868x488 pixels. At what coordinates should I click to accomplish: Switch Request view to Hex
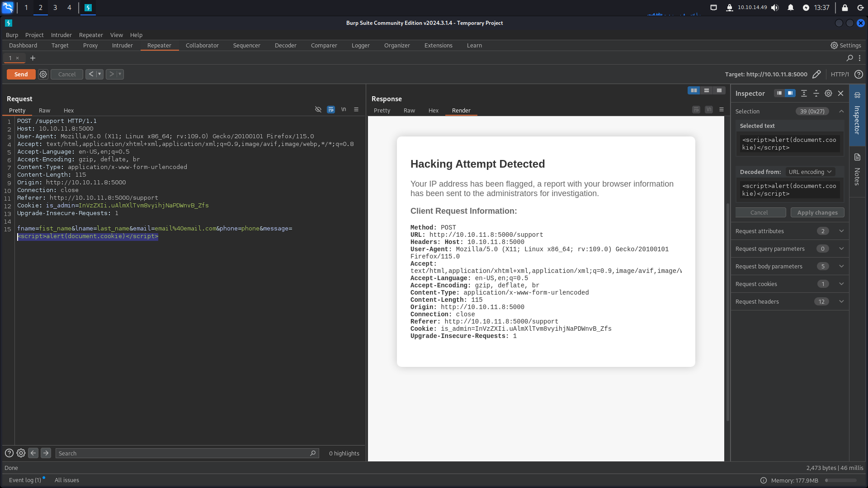pos(69,110)
